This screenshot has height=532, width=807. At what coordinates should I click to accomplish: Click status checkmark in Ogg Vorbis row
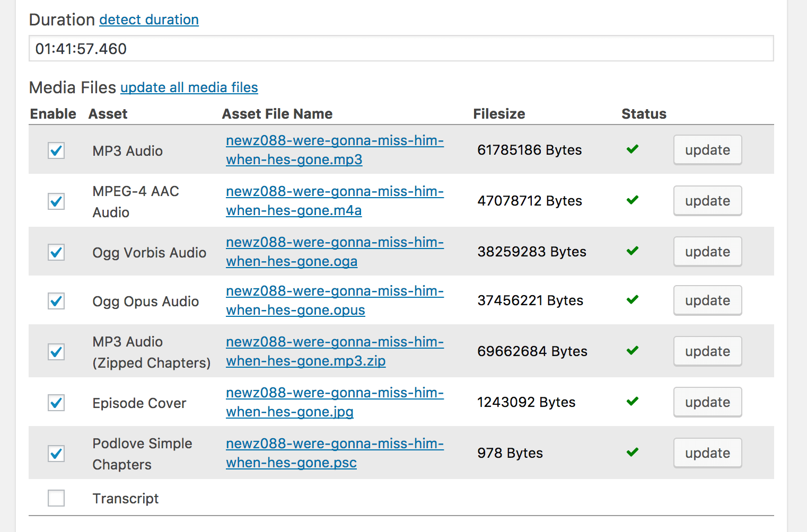632,251
